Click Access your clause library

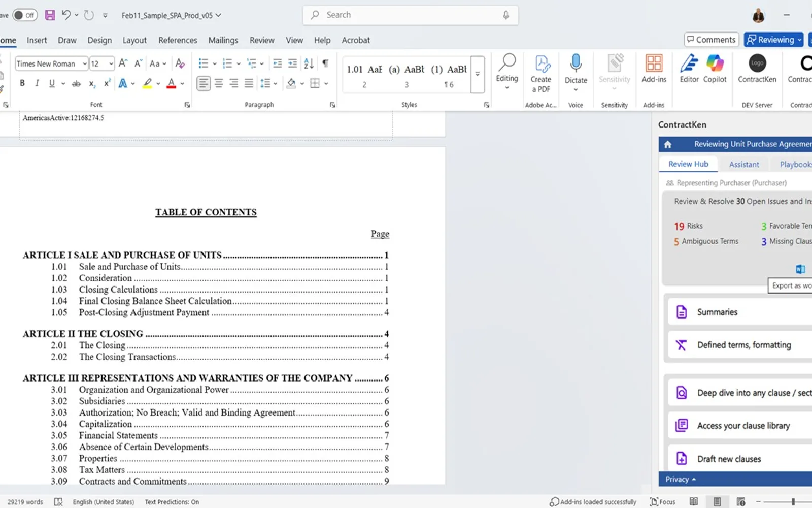(740, 426)
